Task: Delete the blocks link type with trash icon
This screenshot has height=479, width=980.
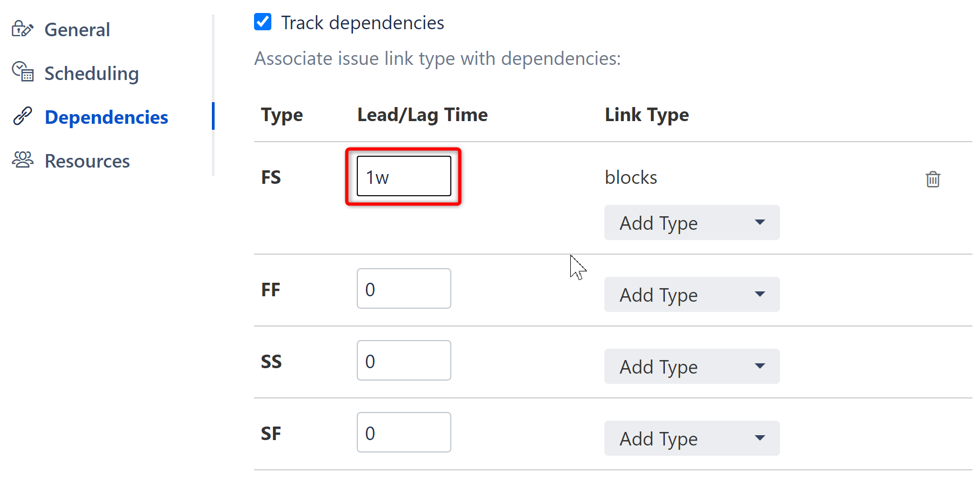Action: click(932, 179)
